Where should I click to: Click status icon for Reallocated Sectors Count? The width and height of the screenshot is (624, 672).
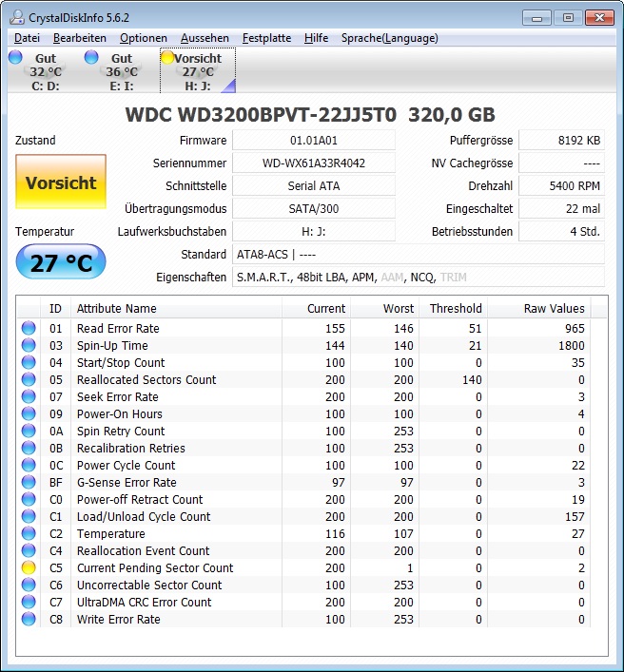click(29, 379)
